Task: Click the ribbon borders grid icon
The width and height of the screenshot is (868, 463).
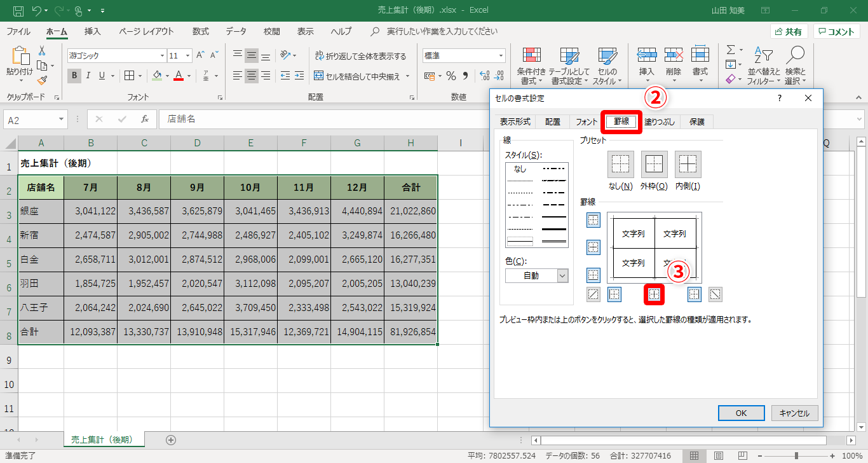Action: [x=129, y=76]
